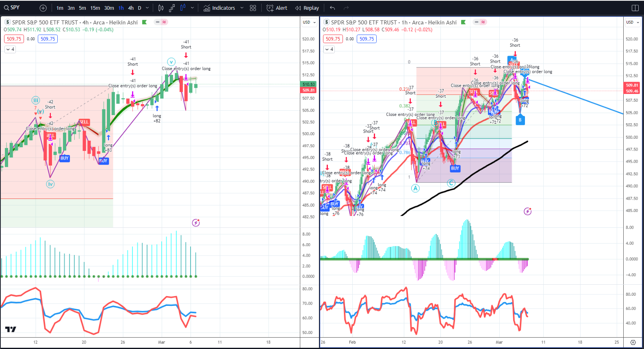This screenshot has width=644, height=349.
Task: Switch to D daily timeframe
Action: click(140, 8)
